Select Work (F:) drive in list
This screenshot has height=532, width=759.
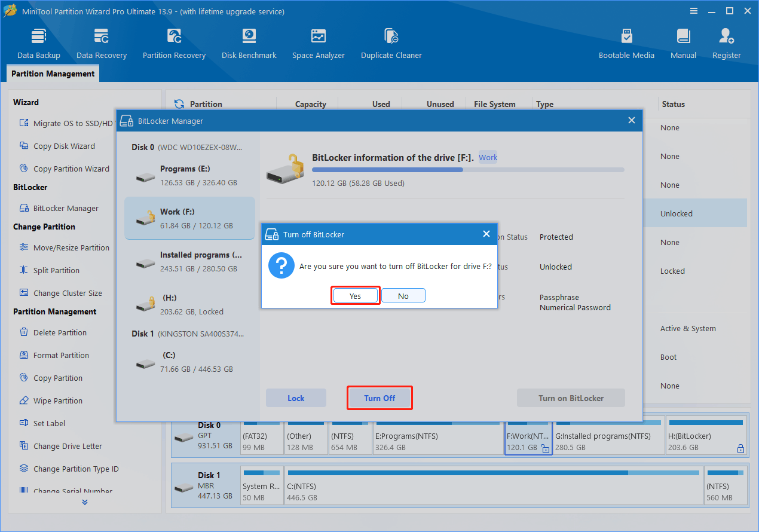pyautogui.click(x=189, y=218)
